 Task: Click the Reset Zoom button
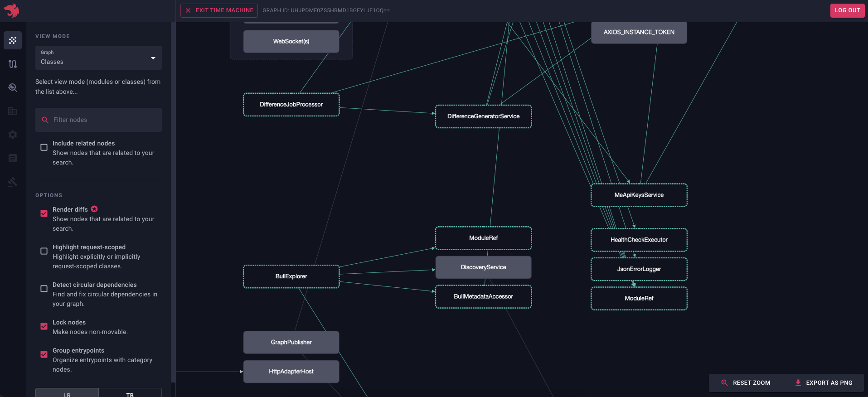click(746, 383)
